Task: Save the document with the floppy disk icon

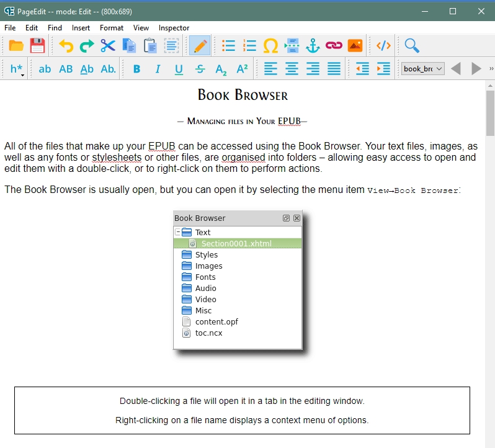Action: tap(37, 45)
